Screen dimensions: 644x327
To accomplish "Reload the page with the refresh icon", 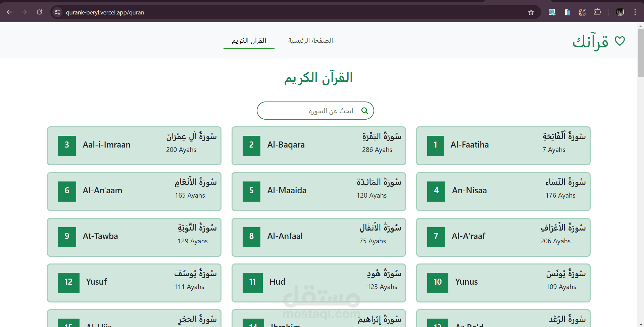I will (39, 12).
